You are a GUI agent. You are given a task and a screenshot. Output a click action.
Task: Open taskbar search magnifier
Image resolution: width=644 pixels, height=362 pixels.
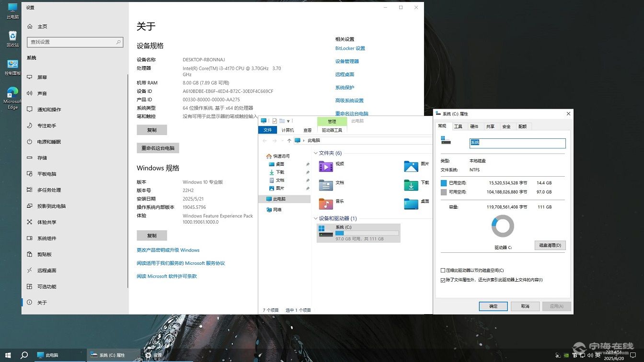click(24, 355)
